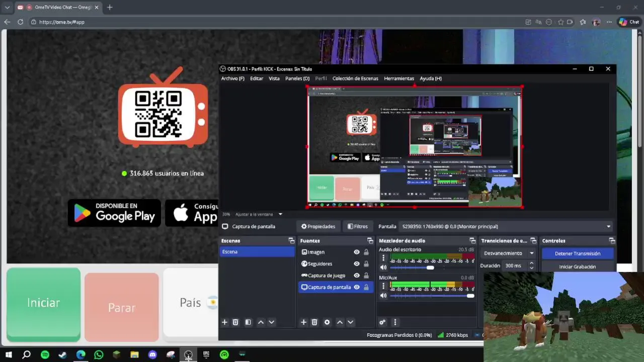Hide the Imagen source

point(357,252)
